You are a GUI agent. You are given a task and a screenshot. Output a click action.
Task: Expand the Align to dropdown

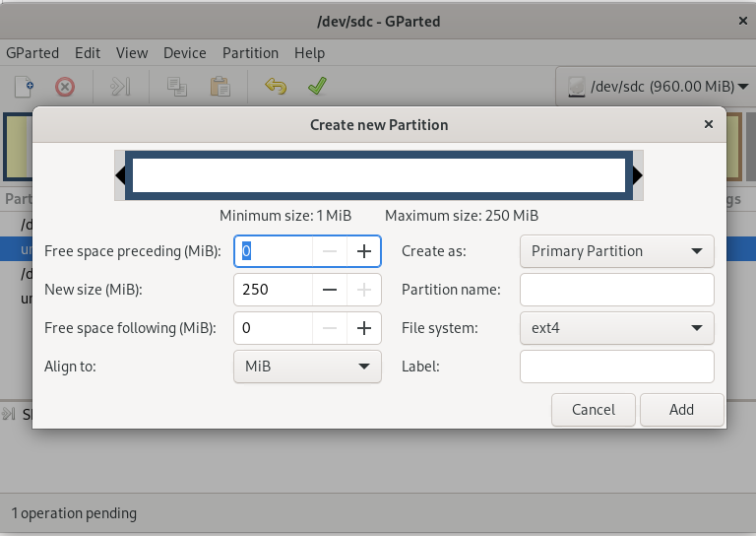[307, 367]
